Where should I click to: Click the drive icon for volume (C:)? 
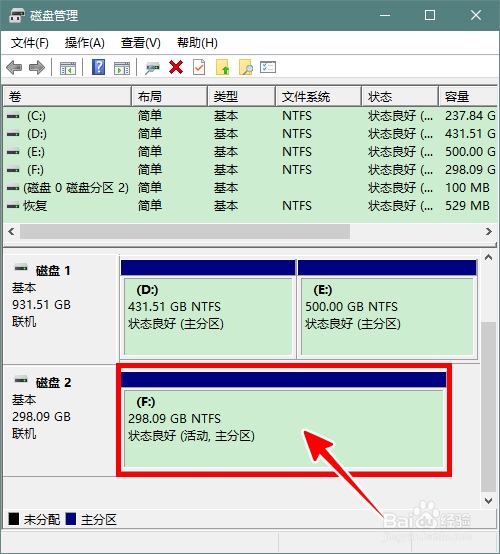click(13, 116)
